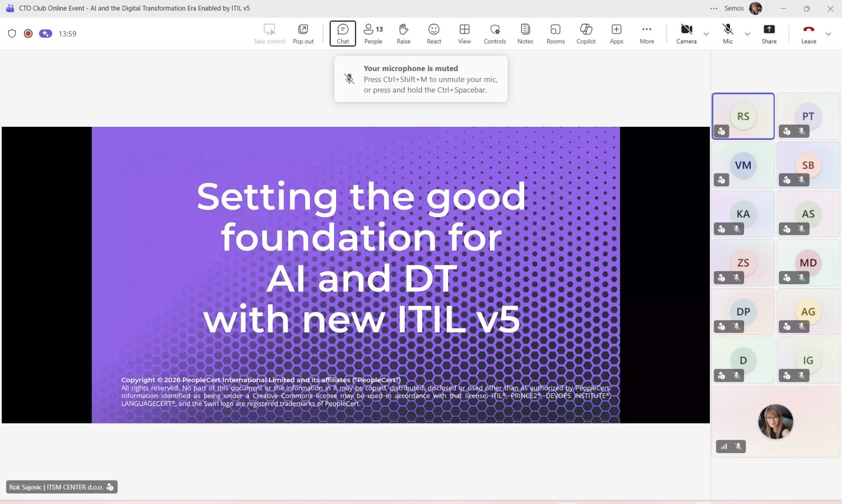Screen dimensions: 842x504
Task: Open the meeting Chat panel
Action: tap(343, 33)
